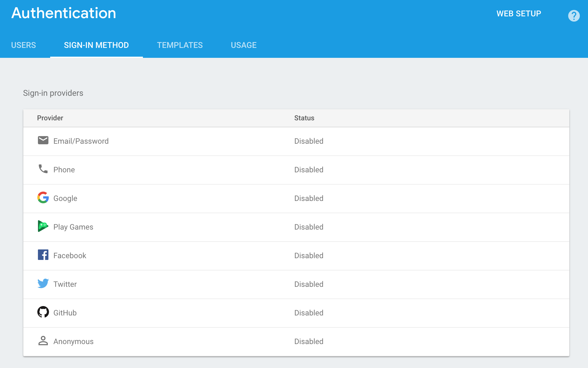
Task: Click the Facebook logo icon
Action: pyautogui.click(x=43, y=255)
